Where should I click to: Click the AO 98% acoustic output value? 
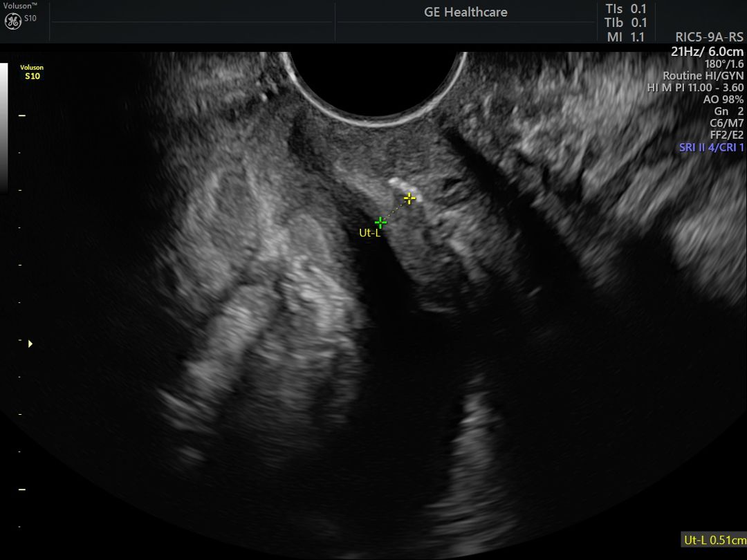click(x=723, y=100)
